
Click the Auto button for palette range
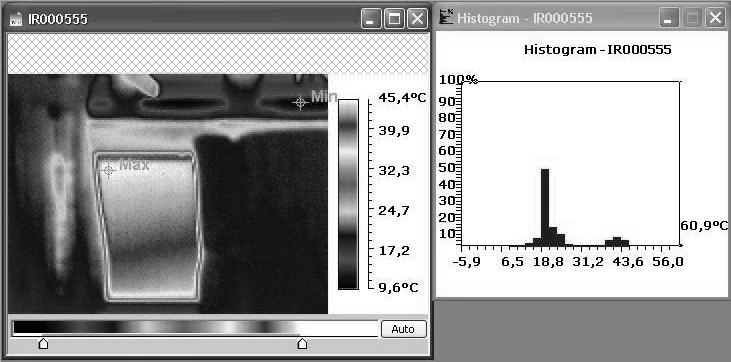(x=404, y=329)
